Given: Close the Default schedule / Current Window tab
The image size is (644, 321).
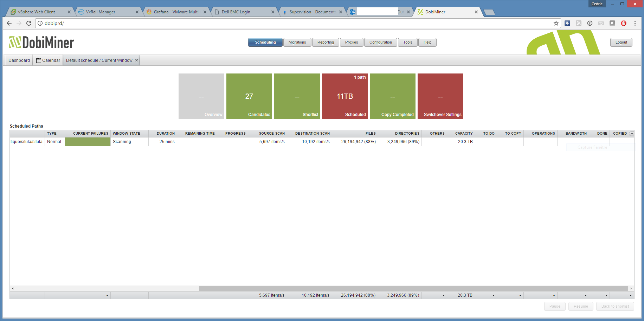Looking at the screenshot, I should click(137, 60).
